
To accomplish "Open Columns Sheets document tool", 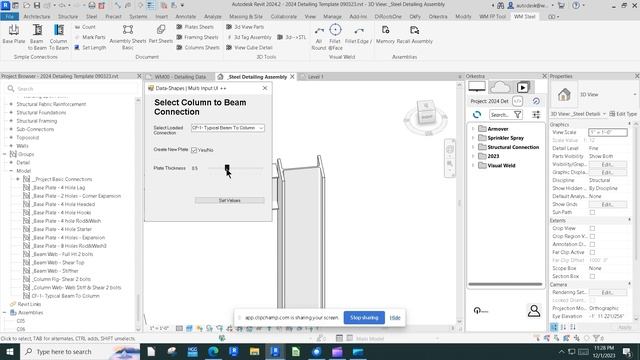I will [x=198, y=47].
